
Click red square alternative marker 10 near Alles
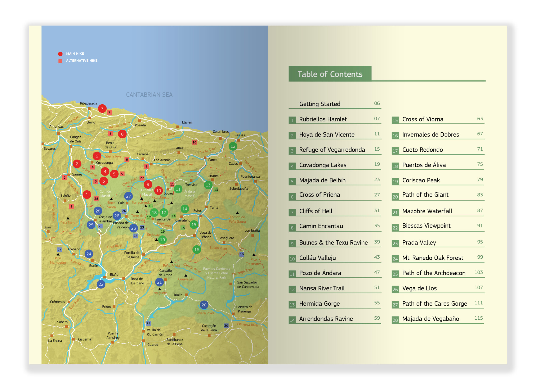[195, 142]
